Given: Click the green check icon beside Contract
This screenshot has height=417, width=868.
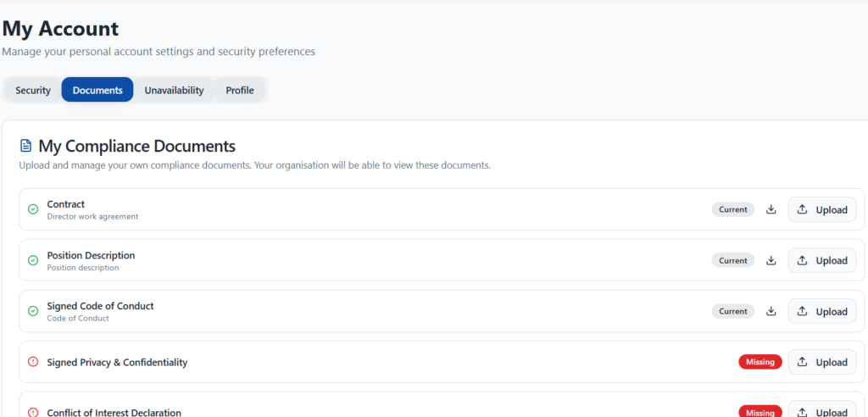Looking at the screenshot, I should 33,209.
